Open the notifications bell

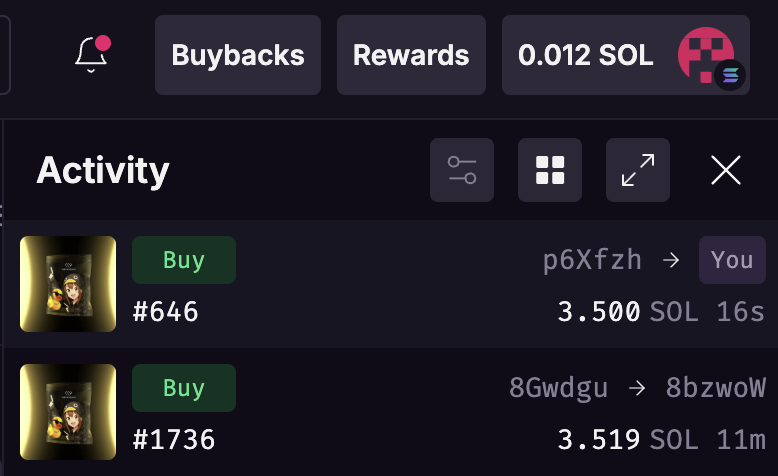[x=92, y=54]
